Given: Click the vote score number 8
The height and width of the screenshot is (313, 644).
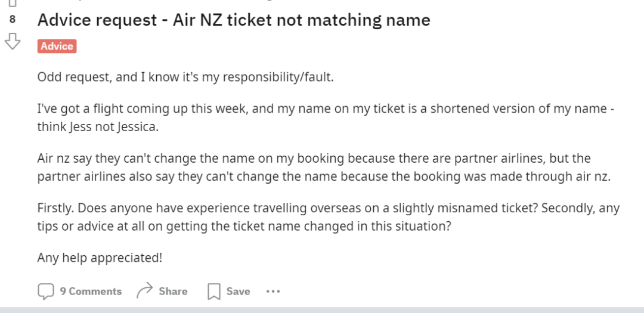Looking at the screenshot, I should pos(13,20).
